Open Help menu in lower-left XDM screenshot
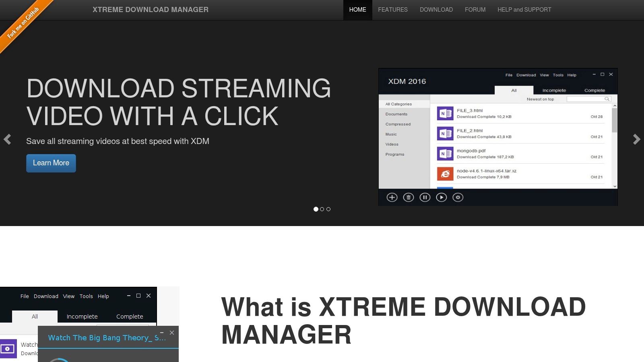 [x=103, y=296]
